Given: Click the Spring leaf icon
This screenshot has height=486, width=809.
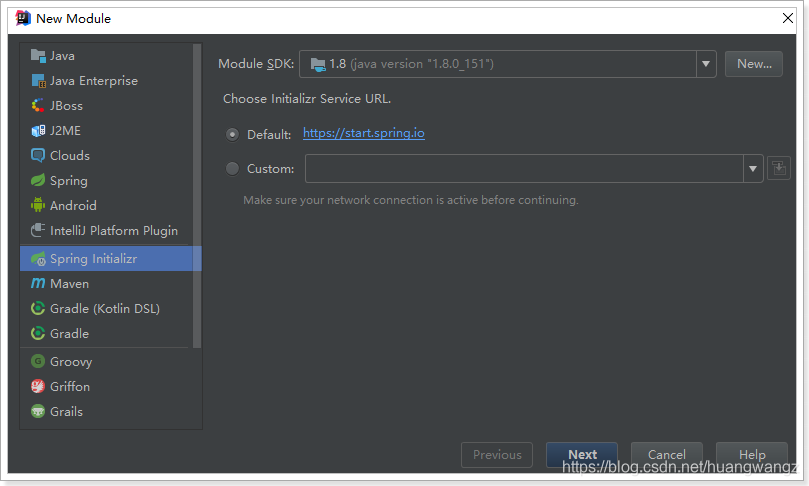Looking at the screenshot, I should tap(38, 180).
